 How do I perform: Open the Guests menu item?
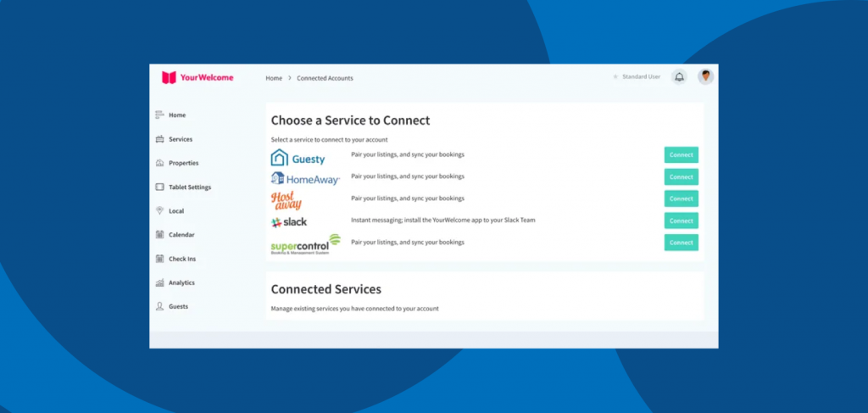point(178,306)
